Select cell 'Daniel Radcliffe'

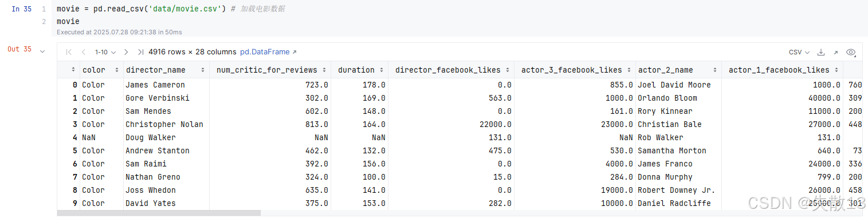coord(674,203)
